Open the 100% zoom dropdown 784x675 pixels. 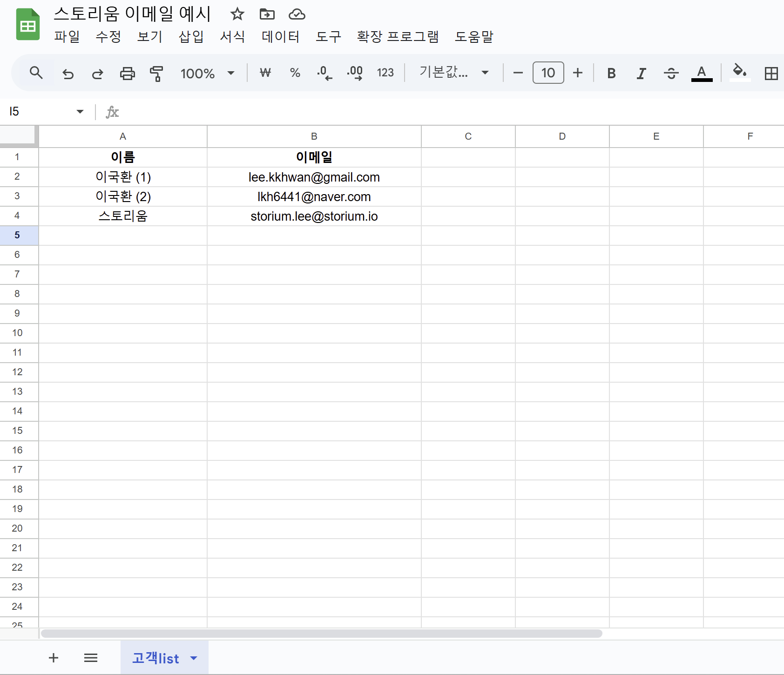pos(207,73)
